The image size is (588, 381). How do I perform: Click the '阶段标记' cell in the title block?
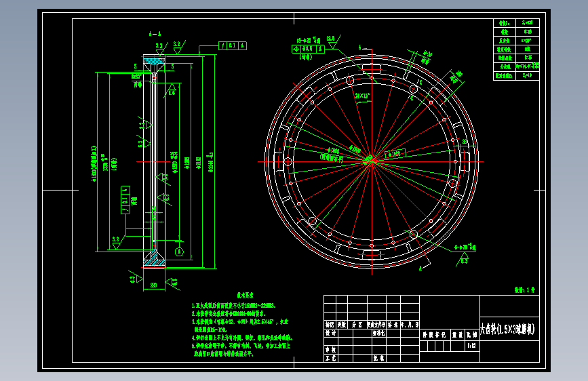(434, 334)
